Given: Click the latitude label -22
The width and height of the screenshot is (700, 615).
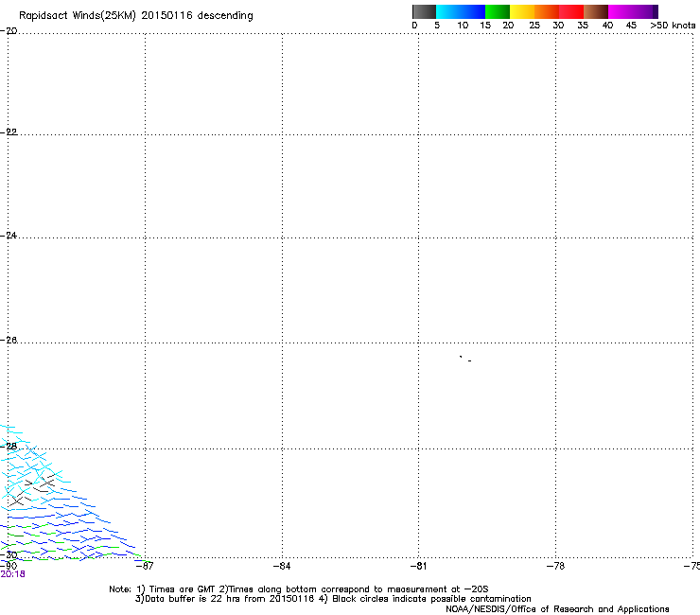Looking at the screenshot, I should coord(9,132).
